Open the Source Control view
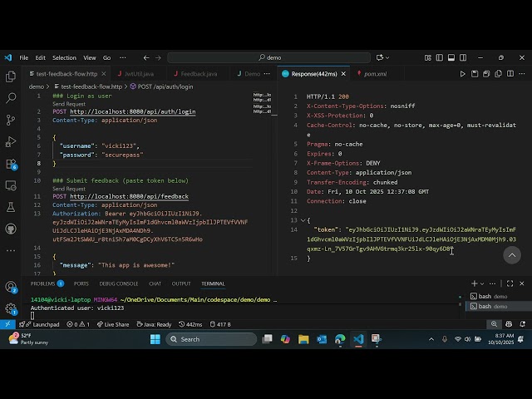 [11, 120]
